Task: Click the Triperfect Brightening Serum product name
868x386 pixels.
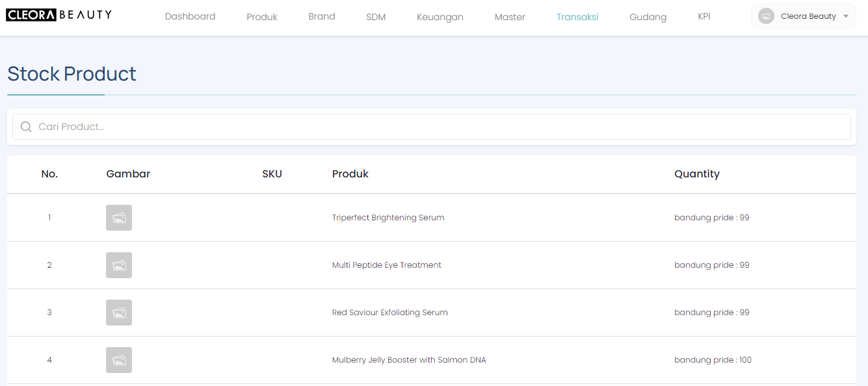Action: pyautogui.click(x=388, y=218)
